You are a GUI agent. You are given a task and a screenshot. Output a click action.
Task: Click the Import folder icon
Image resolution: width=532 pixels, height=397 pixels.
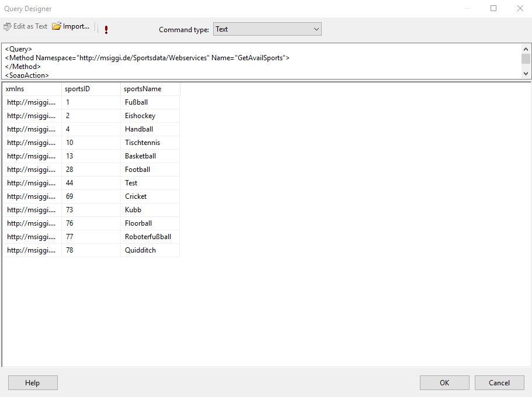(x=57, y=27)
